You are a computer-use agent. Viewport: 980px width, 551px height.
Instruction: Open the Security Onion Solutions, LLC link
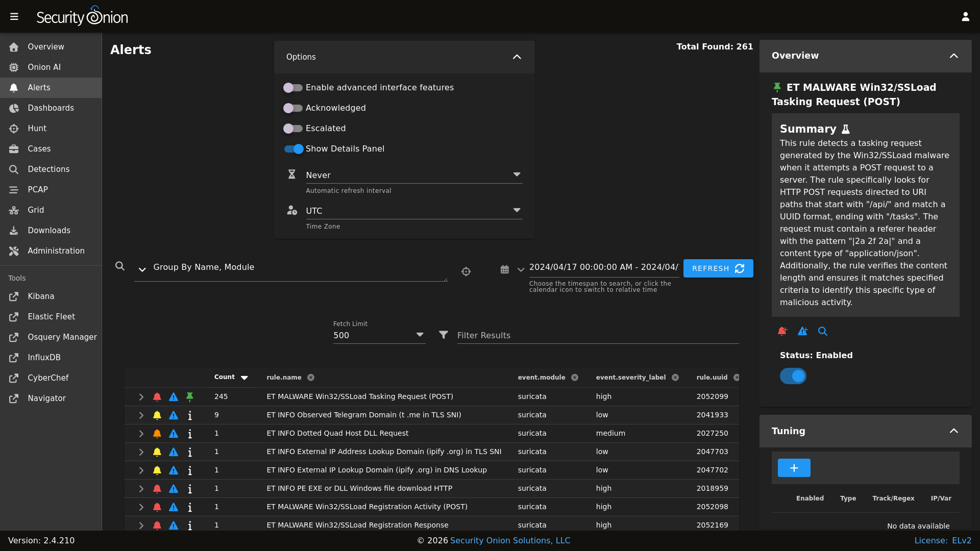[x=510, y=541]
